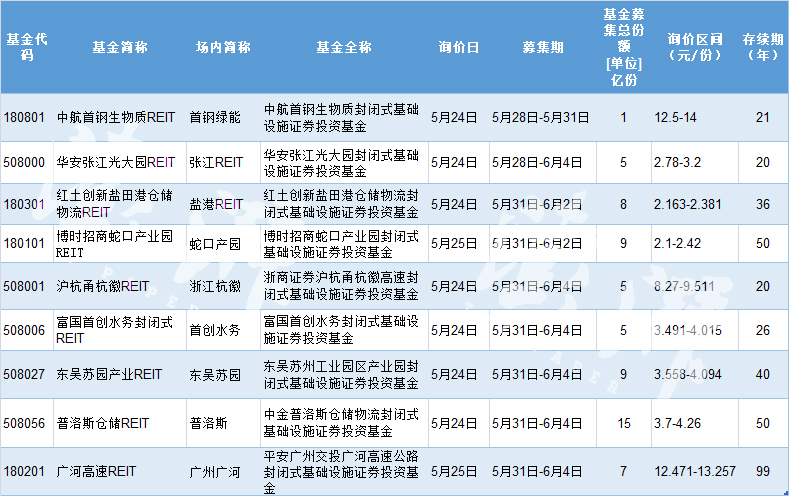Viewport: 789px width, 496px height.
Task: Click the price range 3.7-4.26
Action: pos(677,423)
